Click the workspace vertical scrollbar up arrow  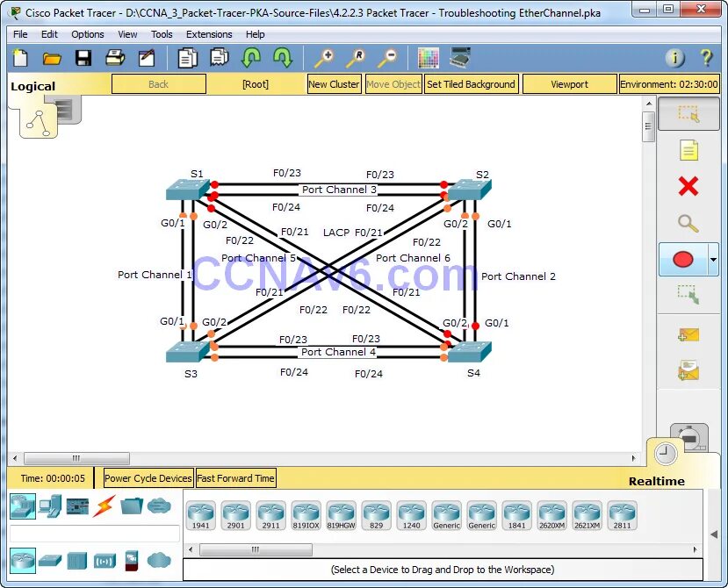[x=649, y=104]
